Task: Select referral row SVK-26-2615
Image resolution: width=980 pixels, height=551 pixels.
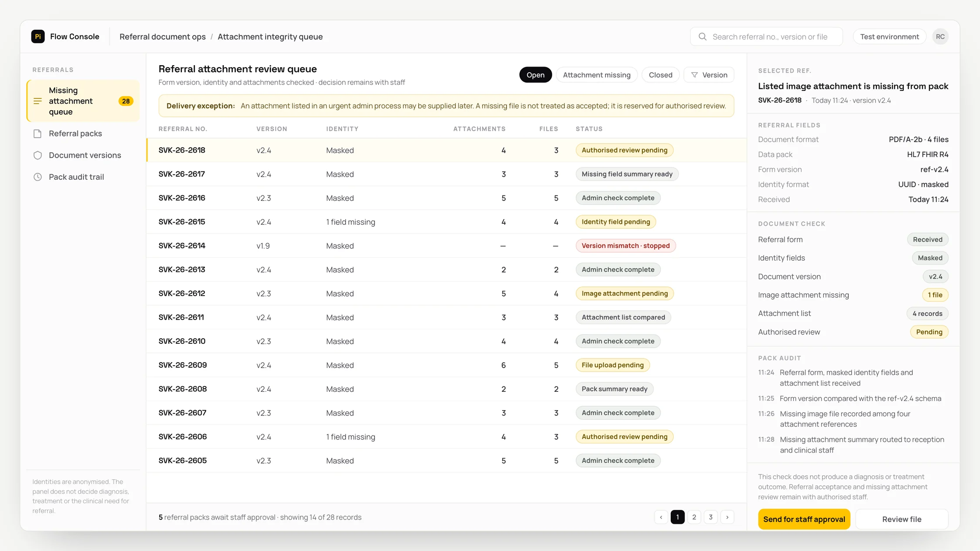Action: tap(446, 222)
